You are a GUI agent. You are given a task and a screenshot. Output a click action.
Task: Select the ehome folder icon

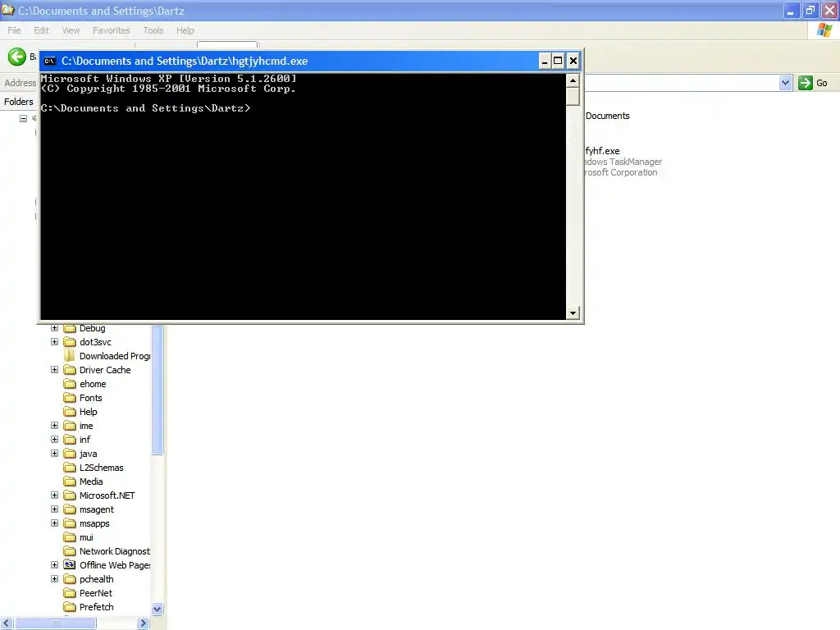point(70,384)
